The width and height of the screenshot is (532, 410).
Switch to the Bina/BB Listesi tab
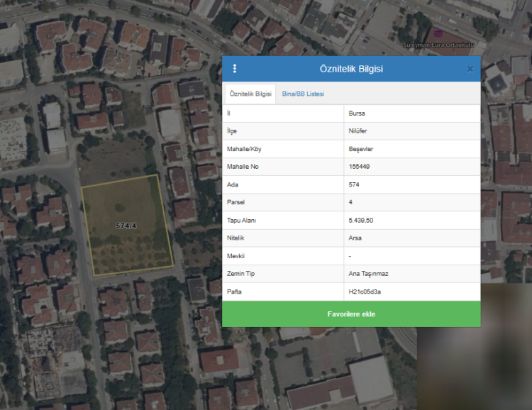(303, 94)
